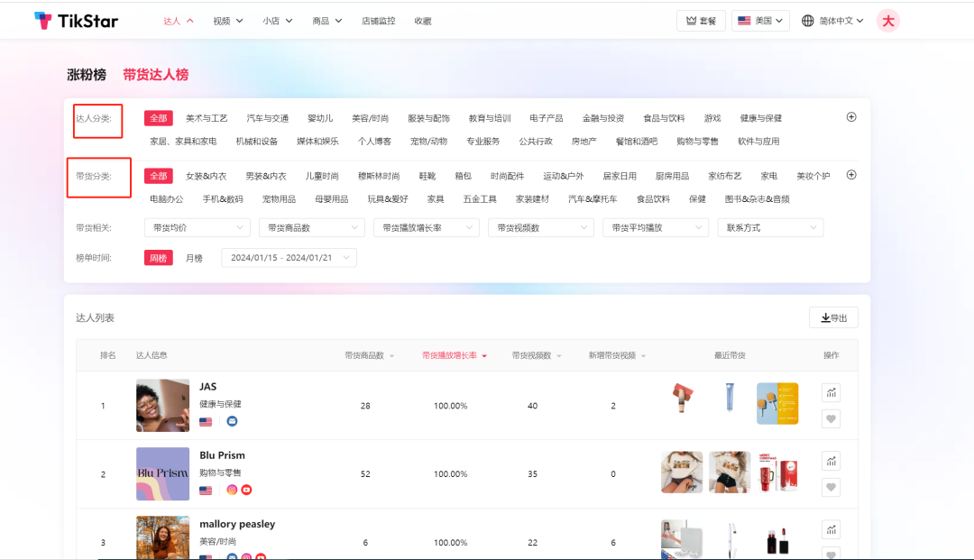Click the crown 套餐 plan icon
This screenshot has width=974, height=560.
pyautogui.click(x=701, y=20)
